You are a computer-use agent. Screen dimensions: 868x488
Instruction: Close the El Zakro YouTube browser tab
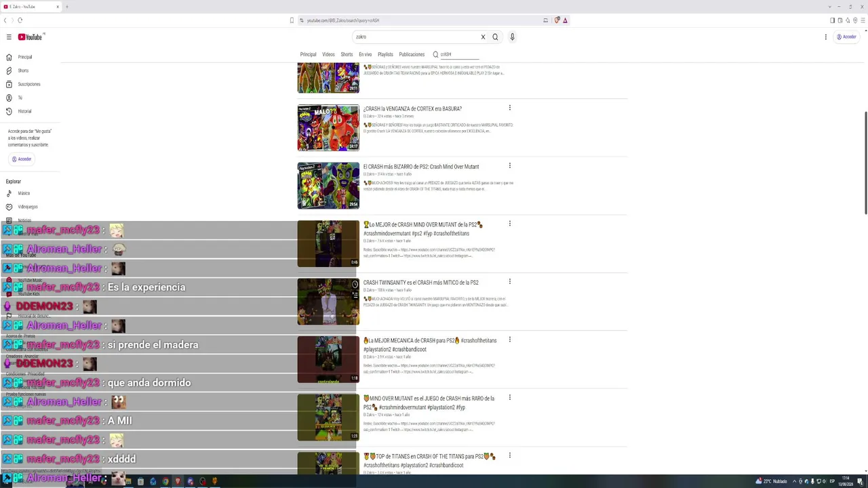pyautogui.click(x=58, y=7)
